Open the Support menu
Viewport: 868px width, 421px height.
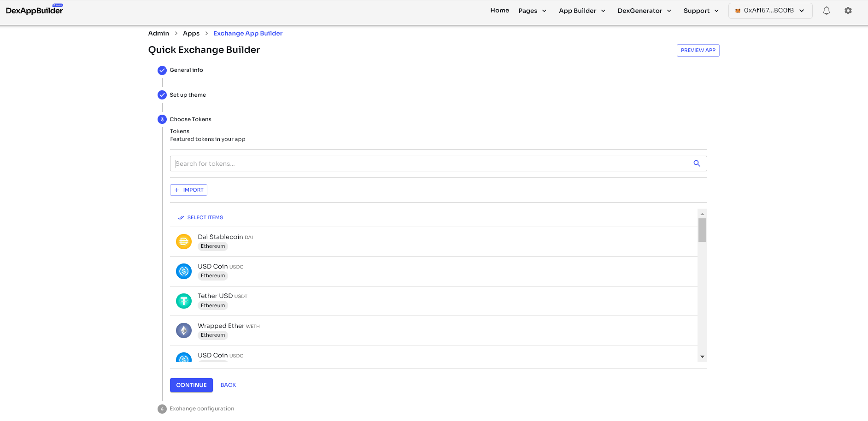(x=701, y=11)
